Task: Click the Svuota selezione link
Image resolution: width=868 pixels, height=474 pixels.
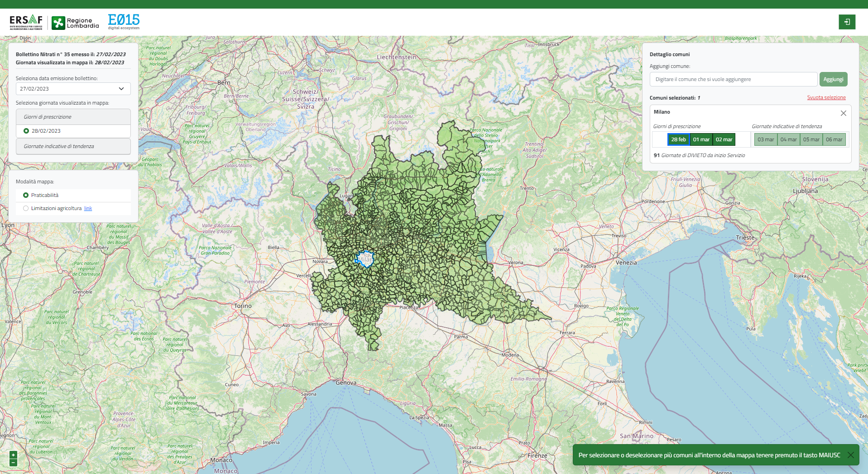Action: 826,97
